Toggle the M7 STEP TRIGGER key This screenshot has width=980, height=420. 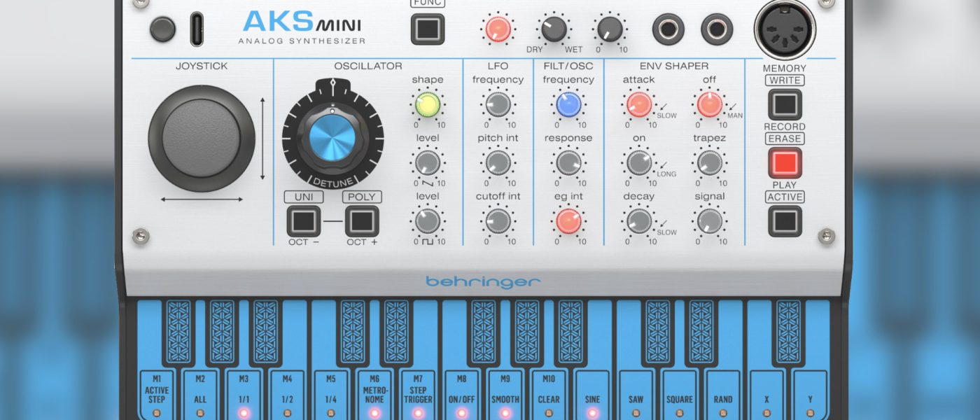click(x=418, y=395)
